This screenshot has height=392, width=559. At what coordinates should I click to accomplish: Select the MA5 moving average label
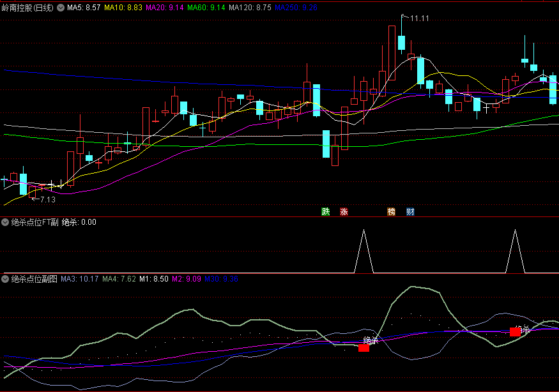(x=84, y=8)
